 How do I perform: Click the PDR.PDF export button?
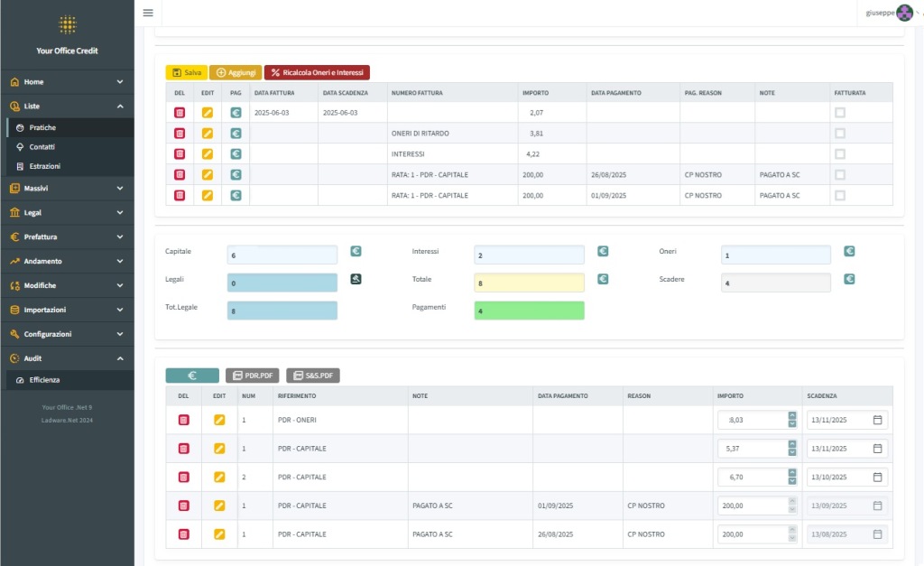coord(252,376)
